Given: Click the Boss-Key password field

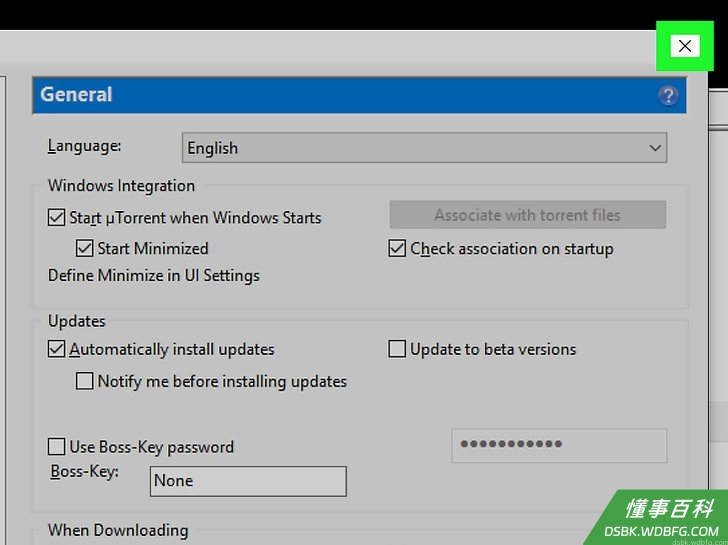Looking at the screenshot, I should [x=559, y=446].
